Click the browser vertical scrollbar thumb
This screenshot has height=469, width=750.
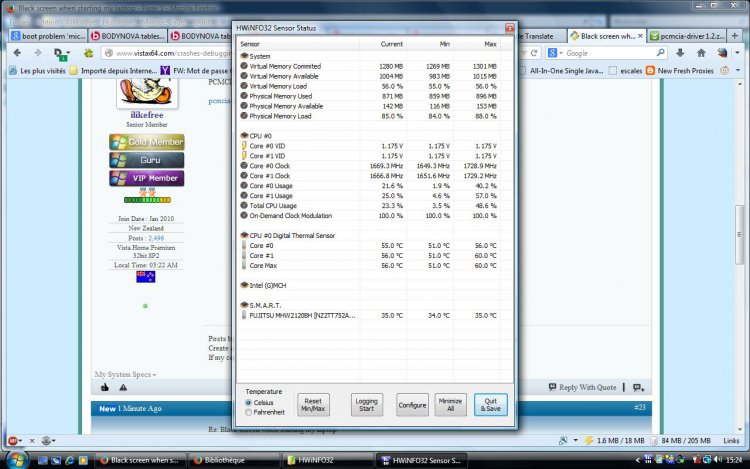tap(739, 234)
